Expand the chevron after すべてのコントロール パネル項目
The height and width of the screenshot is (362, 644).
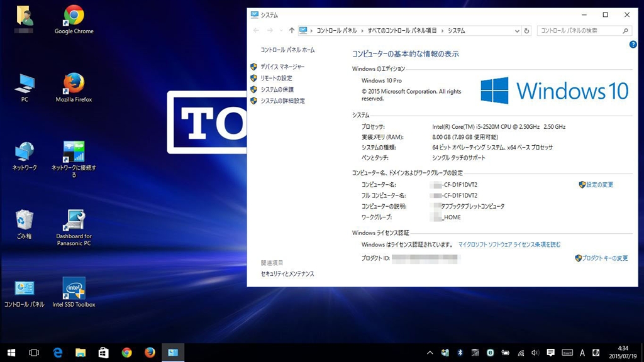tap(442, 31)
